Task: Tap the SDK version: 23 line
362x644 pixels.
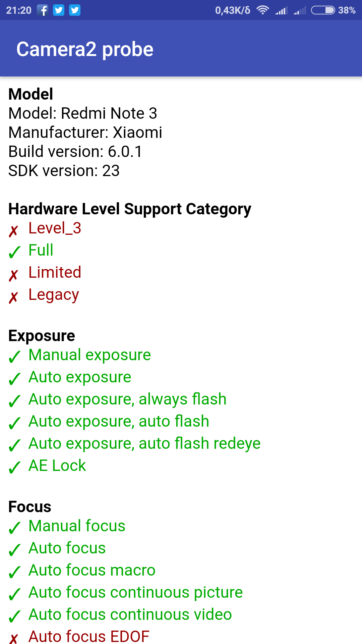Action: click(64, 171)
